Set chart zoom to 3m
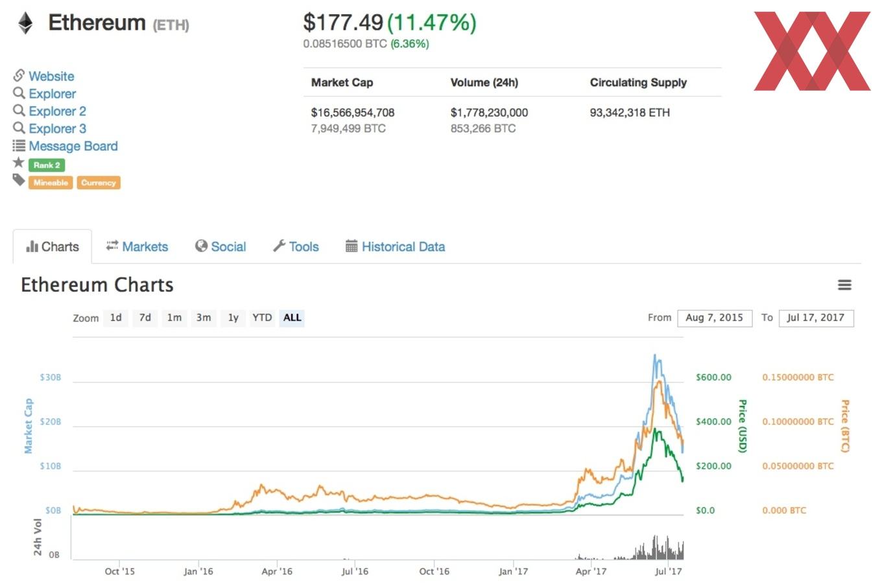Viewport: 882px width, 588px height. [x=204, y=318]
